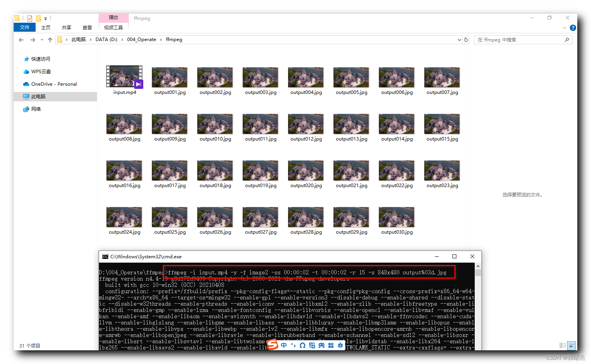Expand chevron after 此电脑 in breadcrumb
This screenshot has width=591, height=364.
coord(91,40)
